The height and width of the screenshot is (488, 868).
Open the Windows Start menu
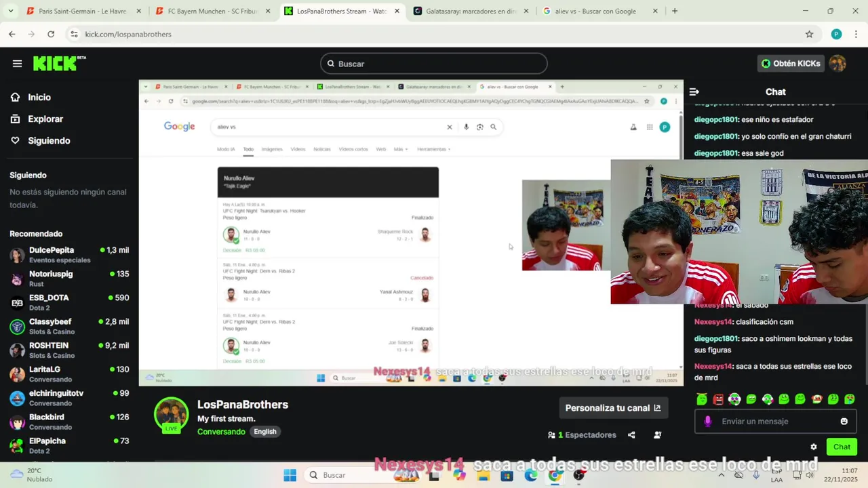(x=290, y=475)
